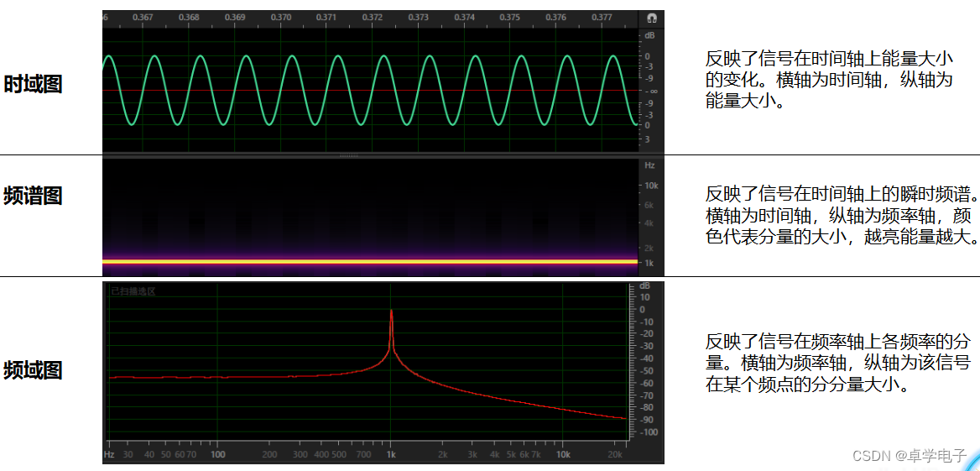Viewport: 980px width, 471px height.
Task: Click the 1 kHz peak in the frequency analysis
Action: tap(391, 311)
